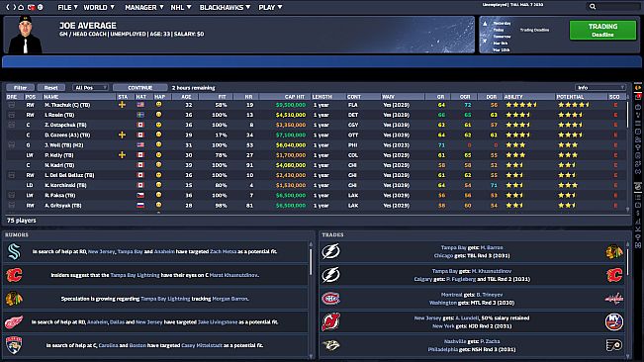Click the Mar 10th calendar entry
The height and width of the screenshot is (362, 644).
502,49
